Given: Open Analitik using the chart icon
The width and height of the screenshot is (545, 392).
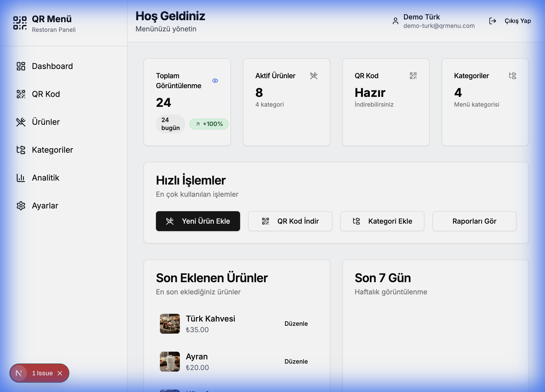Looking at the screenshot, I should coord(21,178).
